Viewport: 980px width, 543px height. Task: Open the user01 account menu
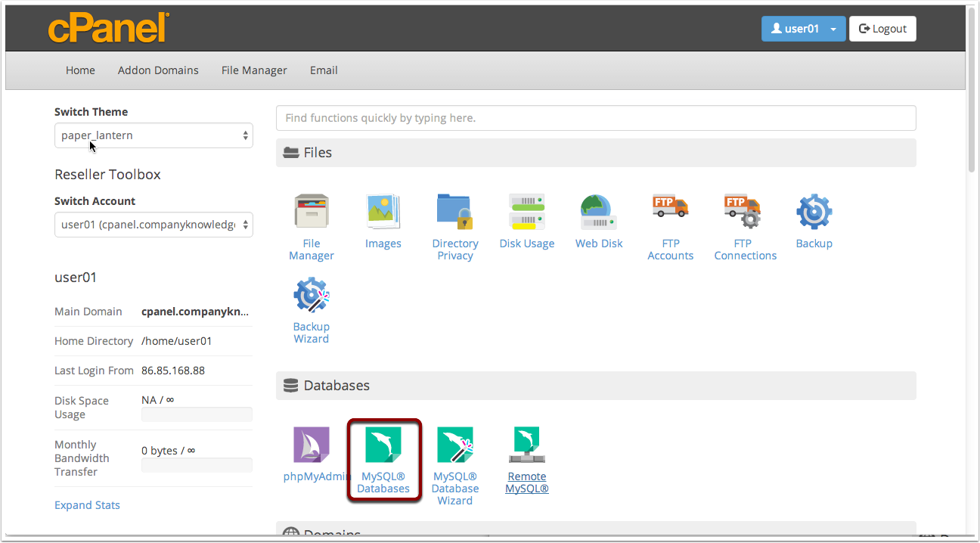click(x=803, y=29)
